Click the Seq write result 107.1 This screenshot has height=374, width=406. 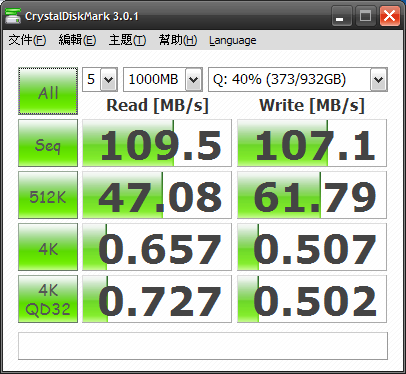pyautogui.click(x=312, y=143)
